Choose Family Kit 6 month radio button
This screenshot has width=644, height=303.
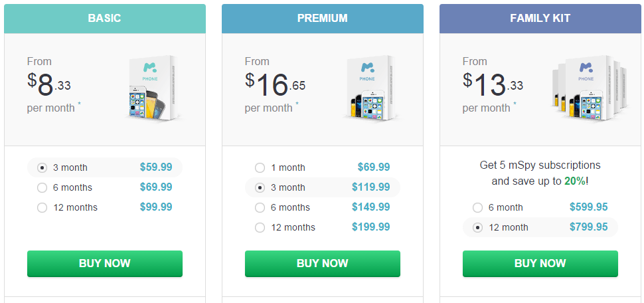click(x=477, y=207)
